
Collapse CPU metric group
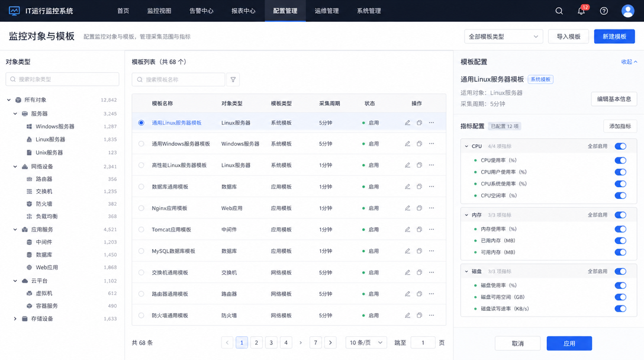coord(466,146)
